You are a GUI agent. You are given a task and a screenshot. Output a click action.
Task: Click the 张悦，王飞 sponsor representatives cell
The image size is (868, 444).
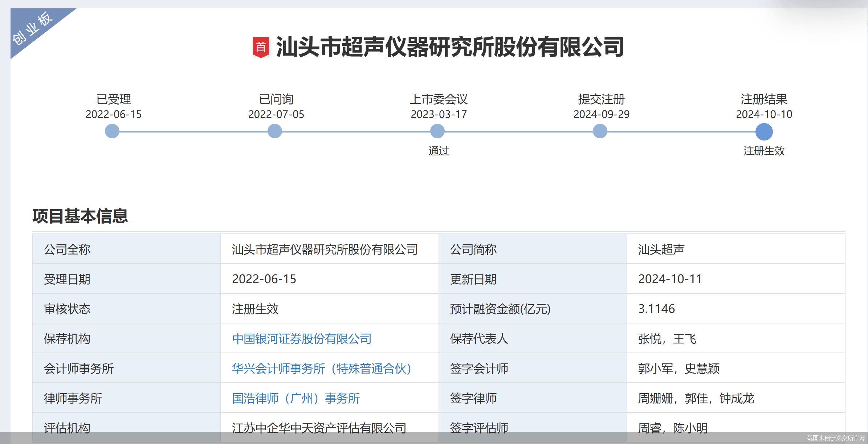[667, 339]
